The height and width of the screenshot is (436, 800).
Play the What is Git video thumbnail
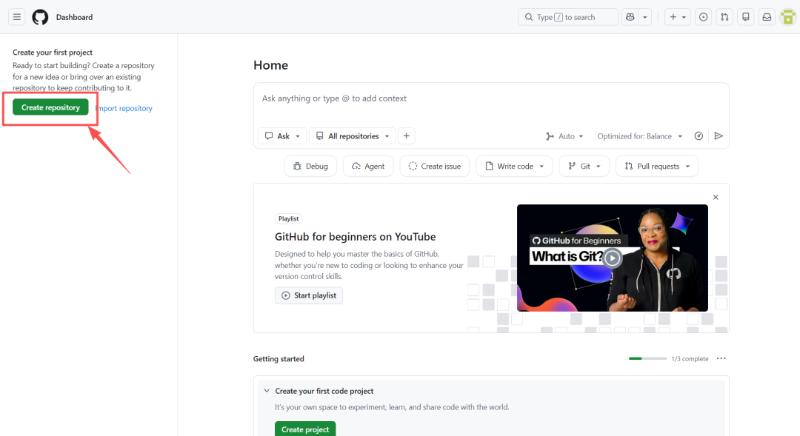pos(612,258)
